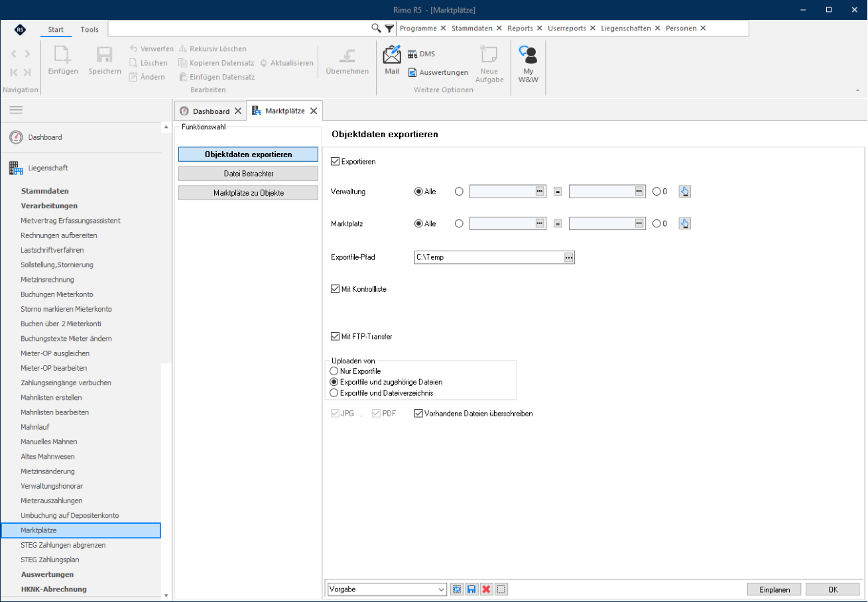Switch to the Tools ribbon tab
868x602 pixels.
pyautogui.click(x=90, y=29)
